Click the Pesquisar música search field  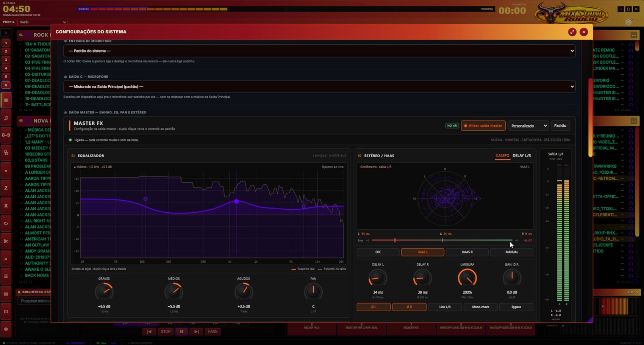pos(34,301)
